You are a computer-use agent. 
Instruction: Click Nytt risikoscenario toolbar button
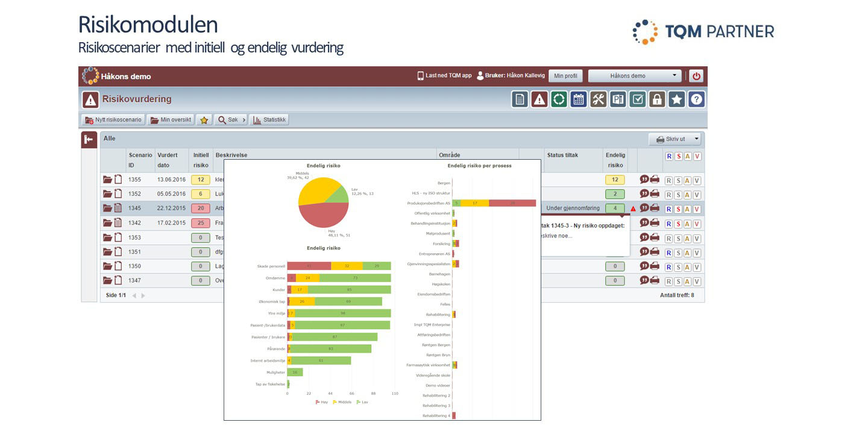113,120
